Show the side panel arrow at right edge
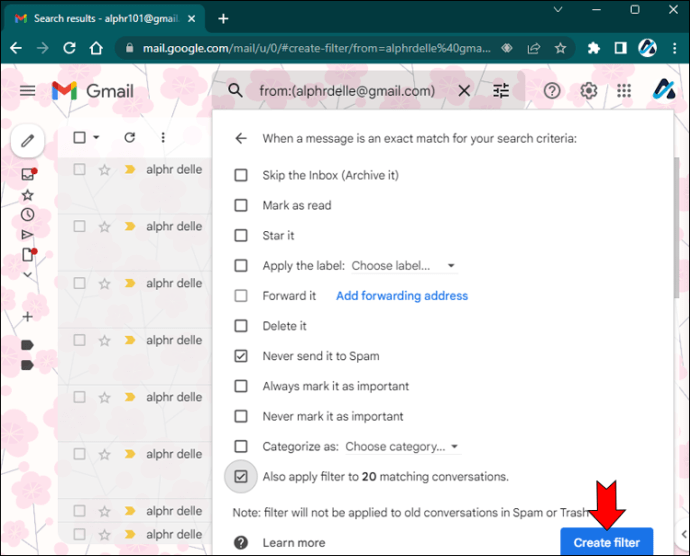Image resolution: width=690 pixels, height=556 pixels. point(683,534)
